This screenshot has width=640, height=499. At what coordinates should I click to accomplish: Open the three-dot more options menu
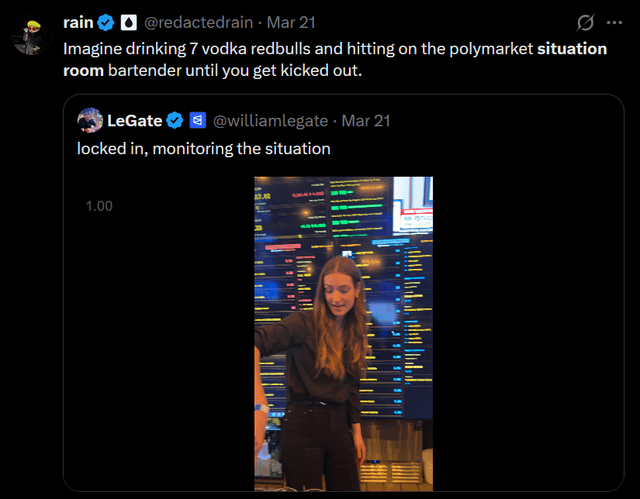613,22
